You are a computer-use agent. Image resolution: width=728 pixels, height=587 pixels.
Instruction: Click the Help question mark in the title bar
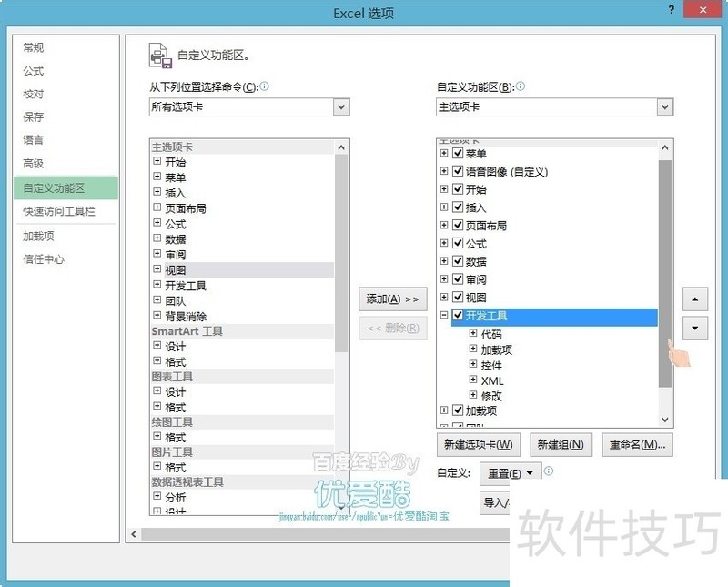coord(671,10)
